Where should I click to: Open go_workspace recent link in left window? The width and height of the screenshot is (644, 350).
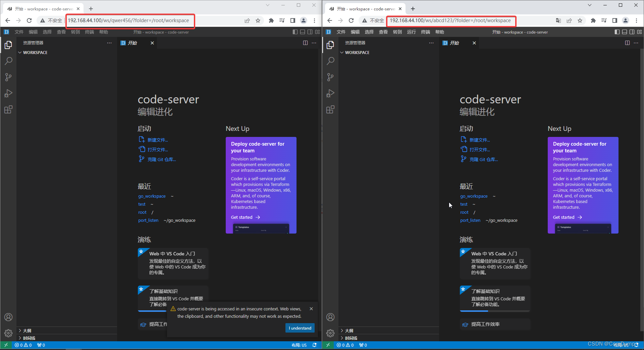click(x=152, y=196)
